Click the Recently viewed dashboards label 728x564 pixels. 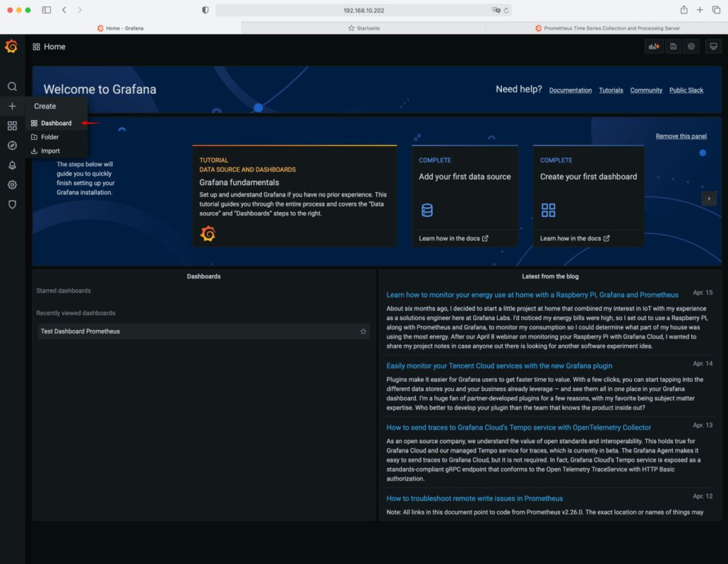coord(75,313)
